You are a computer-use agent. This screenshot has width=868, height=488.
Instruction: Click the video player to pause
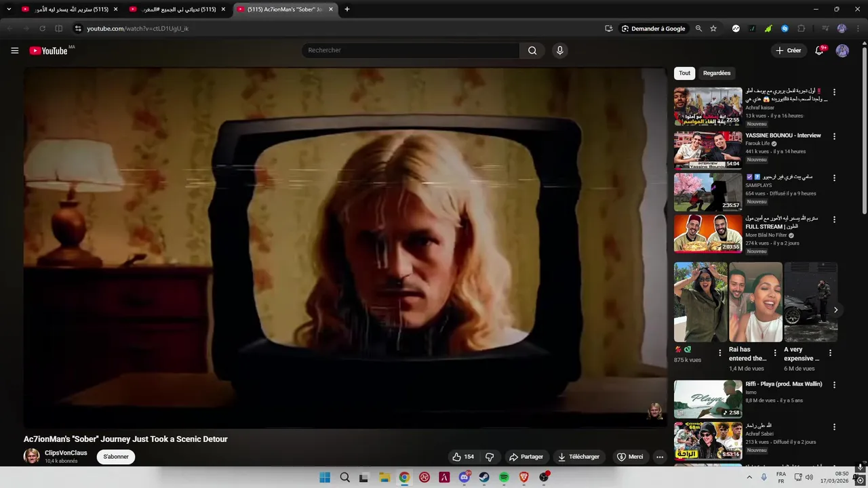coord(346,247)
